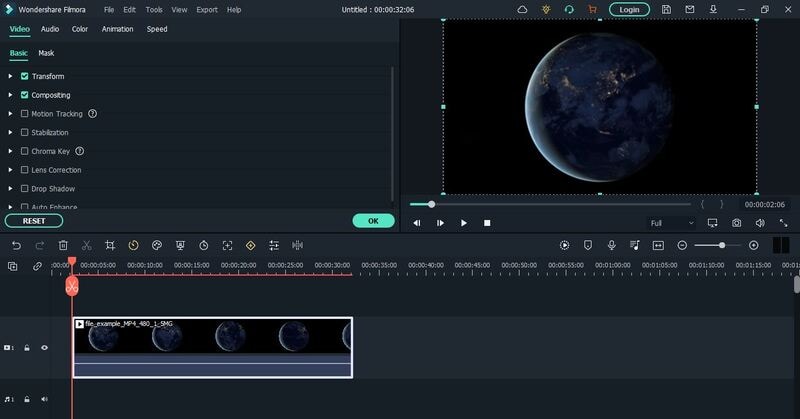This screenshot has height=419, width=800.
Task: Hide video track 1 with eye icon
Action: coord(44,348)
